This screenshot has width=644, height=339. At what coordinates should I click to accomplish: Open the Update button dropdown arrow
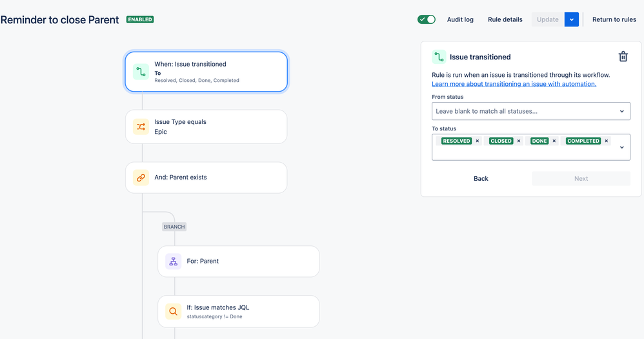[x=571, y=19]
